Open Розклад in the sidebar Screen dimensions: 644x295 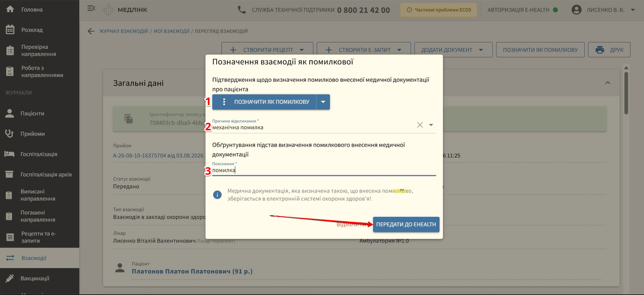pyautogui.click(x=39, y=30)
